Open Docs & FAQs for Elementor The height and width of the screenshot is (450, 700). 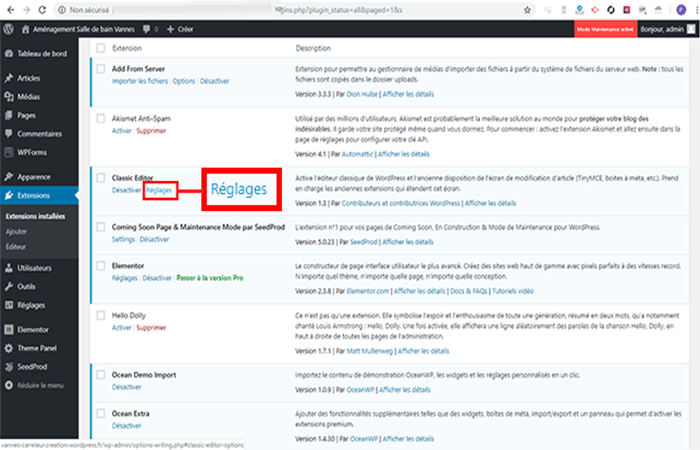tap(468, 291)
